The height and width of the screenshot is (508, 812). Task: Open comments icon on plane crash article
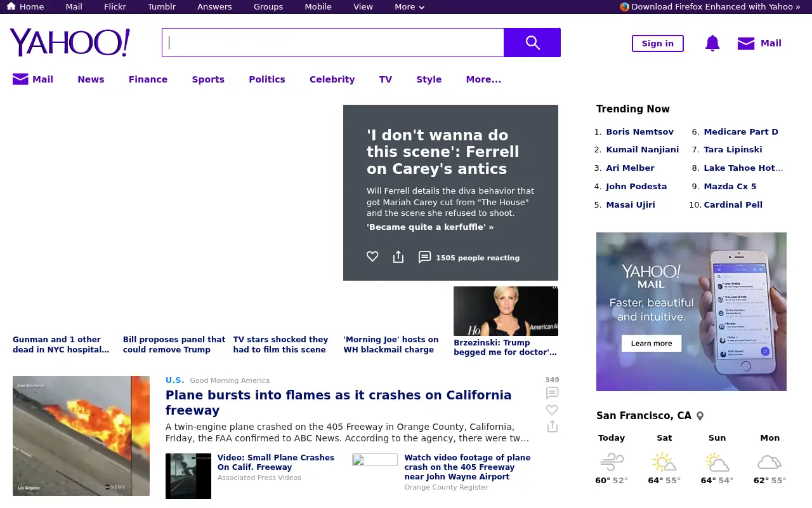[552, 393]
